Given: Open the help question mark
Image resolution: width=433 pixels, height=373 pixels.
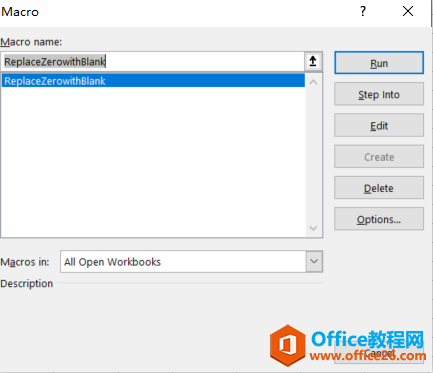Looking at the screenshot, I should (363, 12).
